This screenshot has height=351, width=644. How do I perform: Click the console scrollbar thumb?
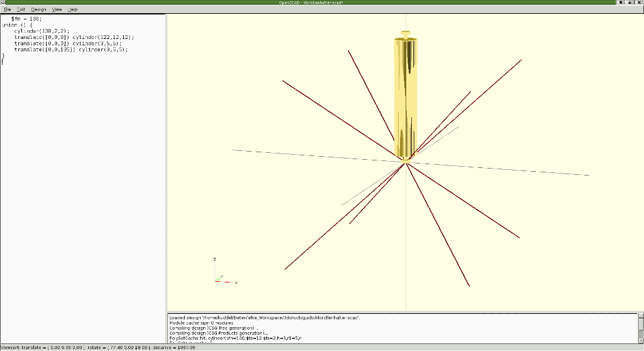pyautogui.click(x=641, y=324)
